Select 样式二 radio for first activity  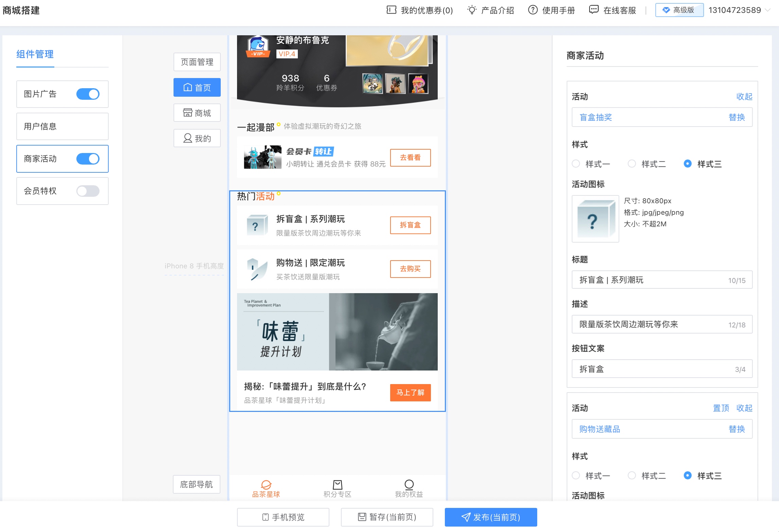tap(632, 164)
